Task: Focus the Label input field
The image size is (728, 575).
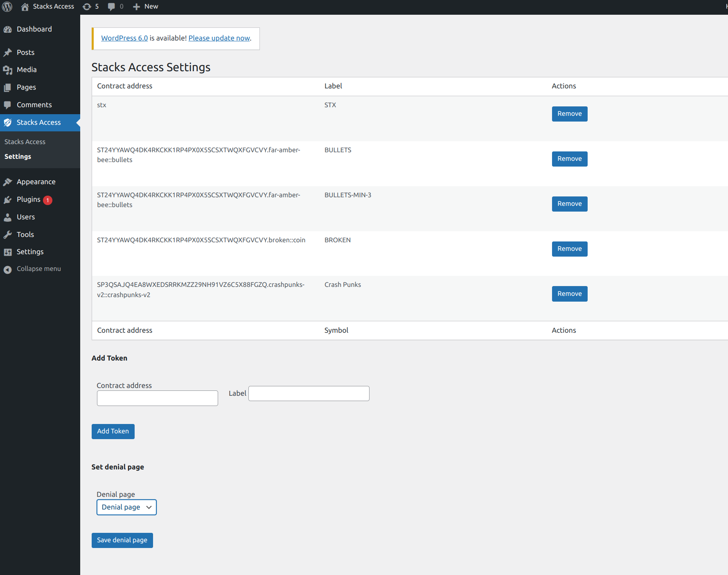Action: pos(309,394)
